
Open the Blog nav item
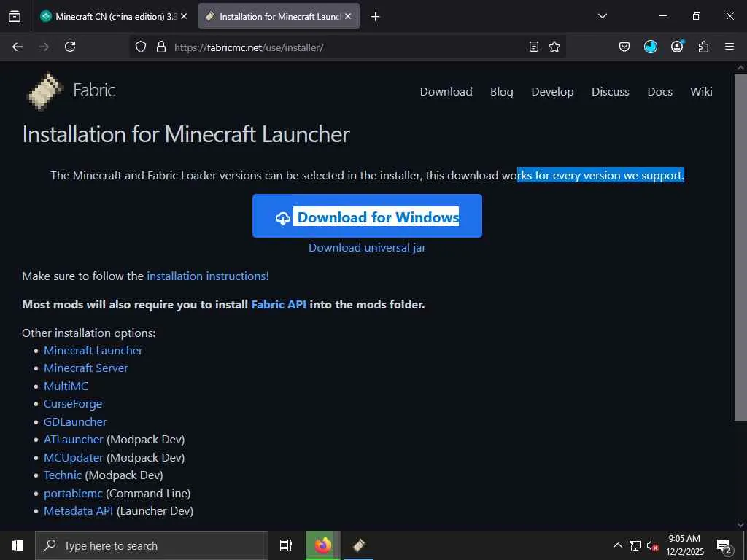coord(502,91)
